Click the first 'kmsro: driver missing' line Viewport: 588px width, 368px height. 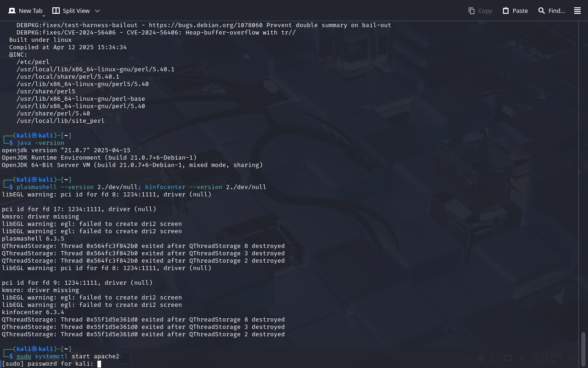40,217
